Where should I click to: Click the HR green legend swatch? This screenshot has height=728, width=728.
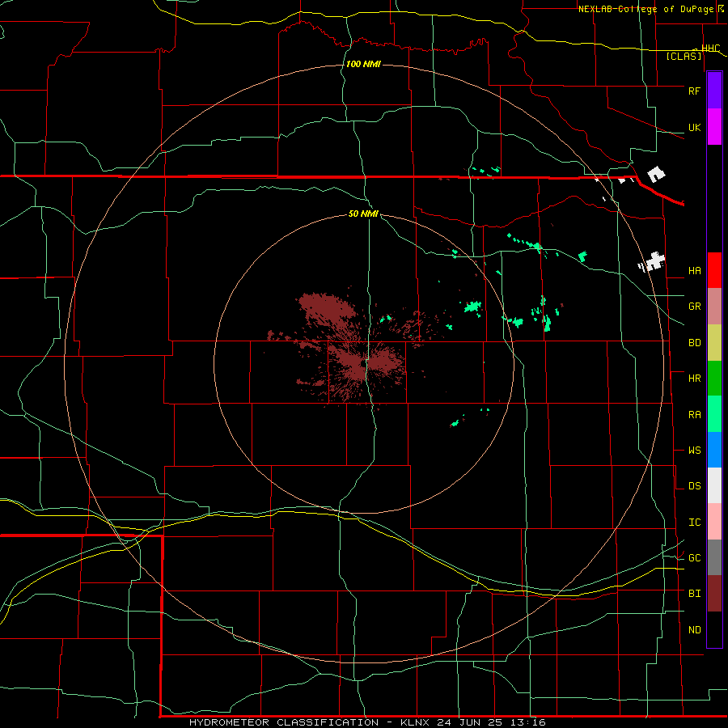coord(714,379)
